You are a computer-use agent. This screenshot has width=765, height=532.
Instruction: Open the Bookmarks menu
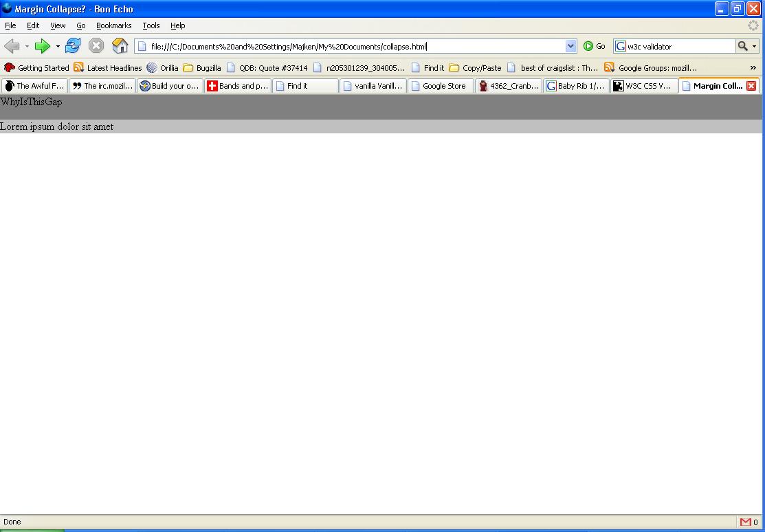click(x=113, y=25)
